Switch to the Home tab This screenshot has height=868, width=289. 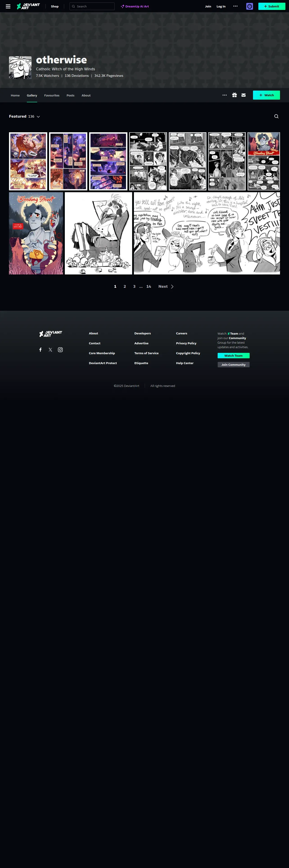click(15, 95)
